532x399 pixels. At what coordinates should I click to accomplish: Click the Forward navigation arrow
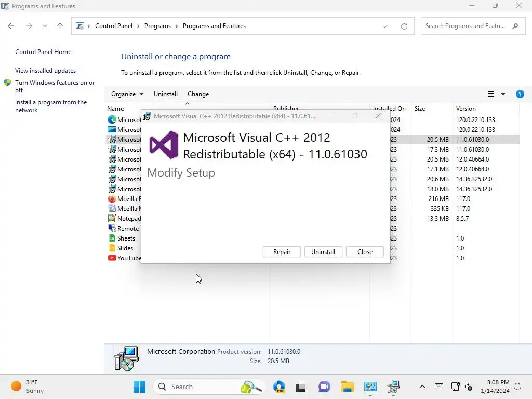29,26
